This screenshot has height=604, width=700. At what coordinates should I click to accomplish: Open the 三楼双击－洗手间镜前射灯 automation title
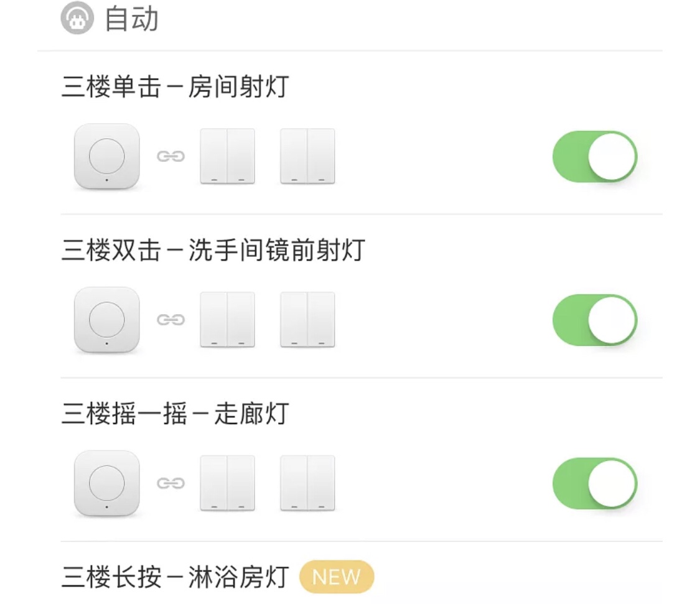[213, 250]
